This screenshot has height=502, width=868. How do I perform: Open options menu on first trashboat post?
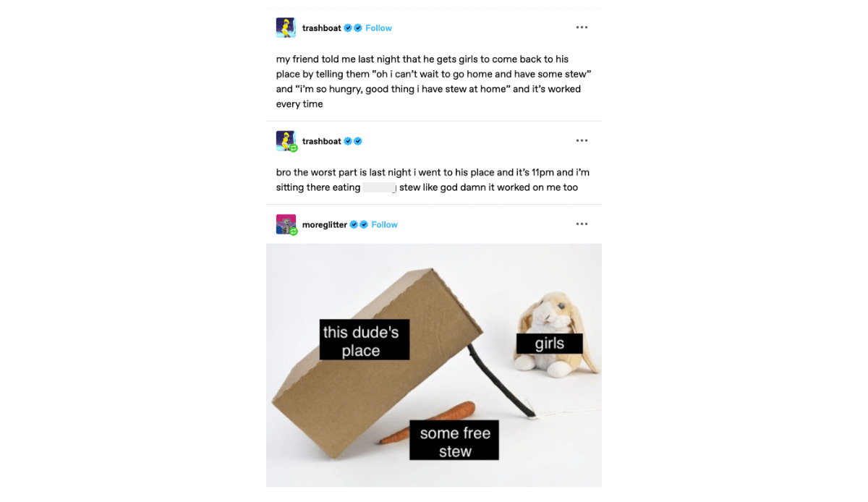[x=582, y=27]
